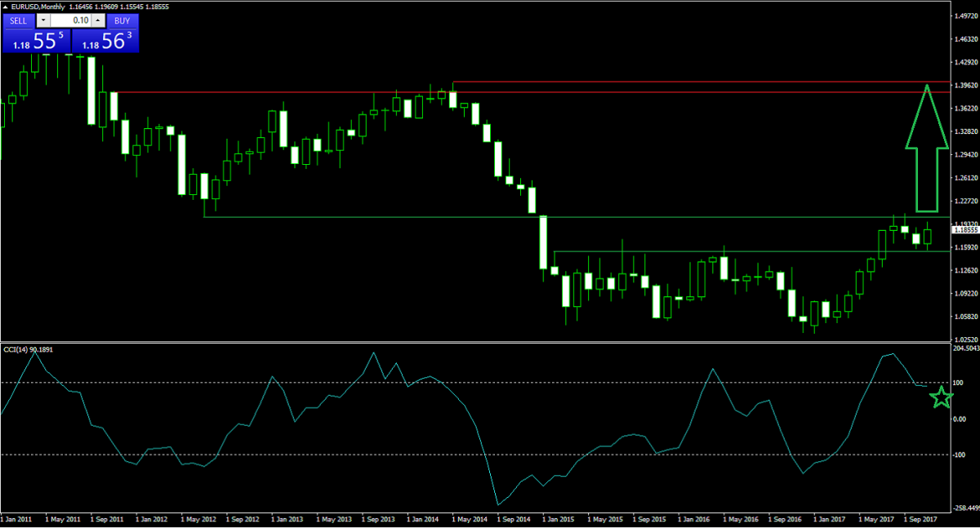Screen dimensions: 980x528
Task: Select the green star on CCI panel
Action: click(x=942, y=398)
